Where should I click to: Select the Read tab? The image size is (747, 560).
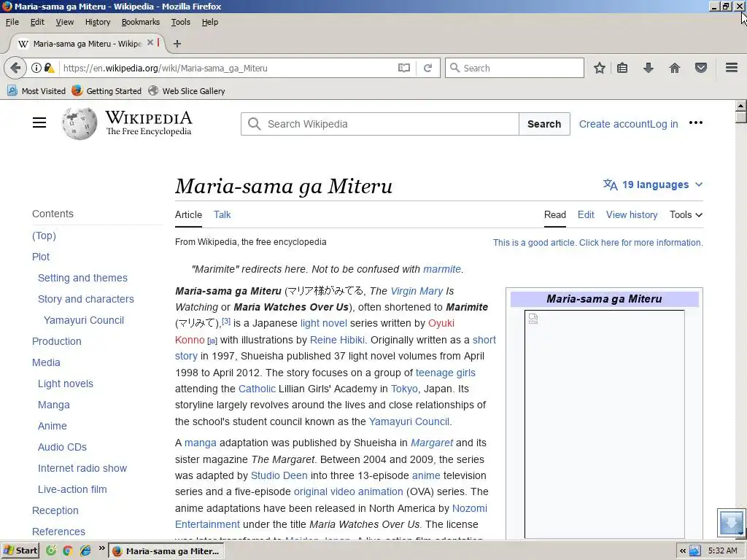point(555,215)
